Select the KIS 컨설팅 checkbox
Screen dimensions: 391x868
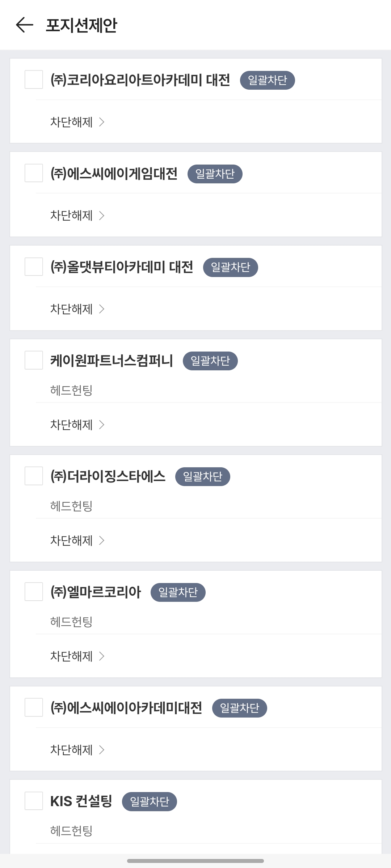34,801
